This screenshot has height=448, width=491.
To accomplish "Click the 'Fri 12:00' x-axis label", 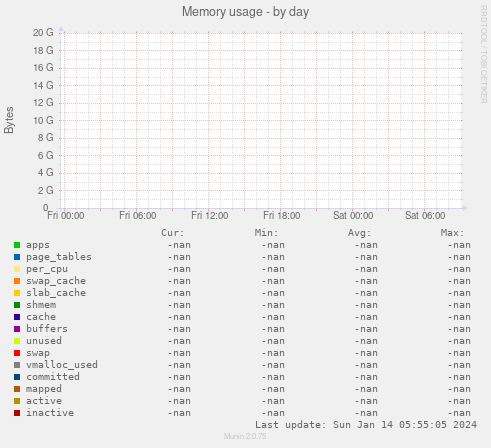I will point(210,216).
